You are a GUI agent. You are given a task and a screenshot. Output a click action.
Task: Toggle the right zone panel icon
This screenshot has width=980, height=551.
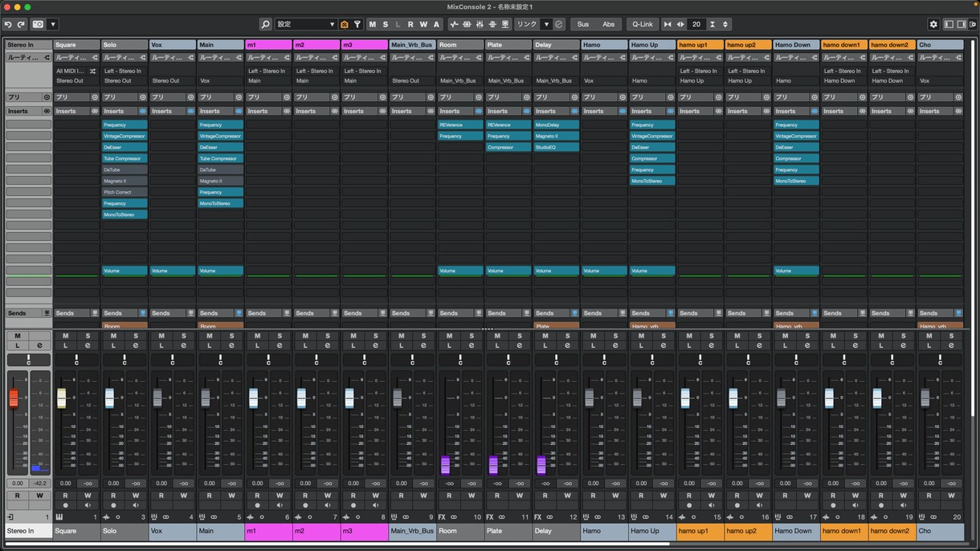point(962,25)
